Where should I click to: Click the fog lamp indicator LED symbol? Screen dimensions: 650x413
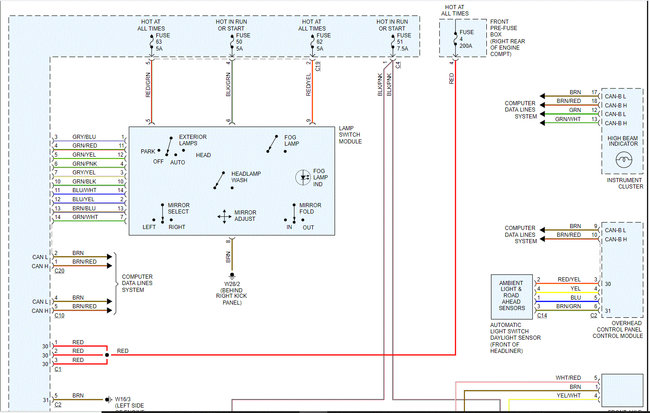pyautogui.click(x=303, y=177)
